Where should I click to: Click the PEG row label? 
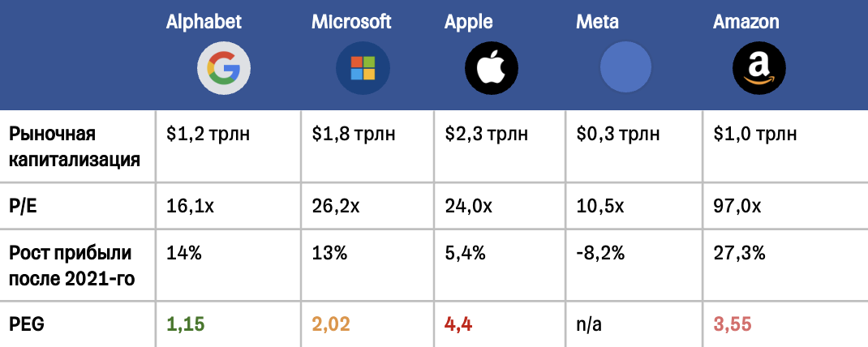[x=26, y=324]
